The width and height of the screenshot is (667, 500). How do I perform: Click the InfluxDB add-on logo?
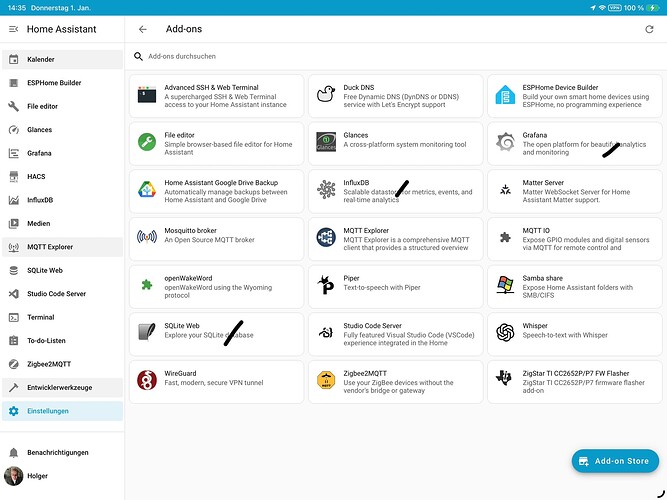point(326,189)
